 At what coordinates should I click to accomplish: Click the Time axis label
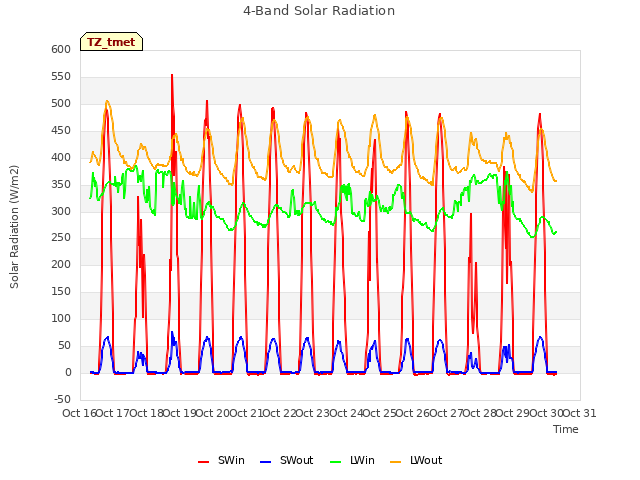pos(566,429)
